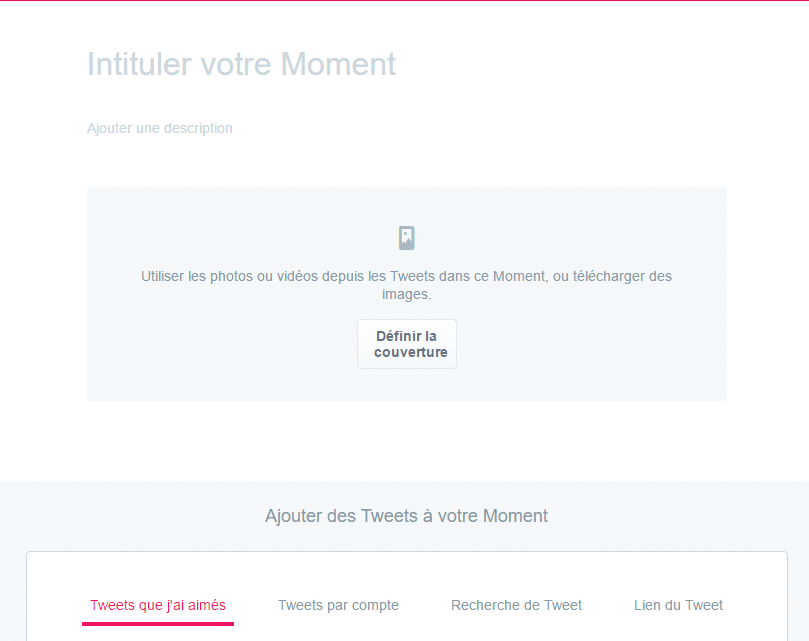809x641 pixels.
Task: Click the pink line at the page top
Action: 404,1
